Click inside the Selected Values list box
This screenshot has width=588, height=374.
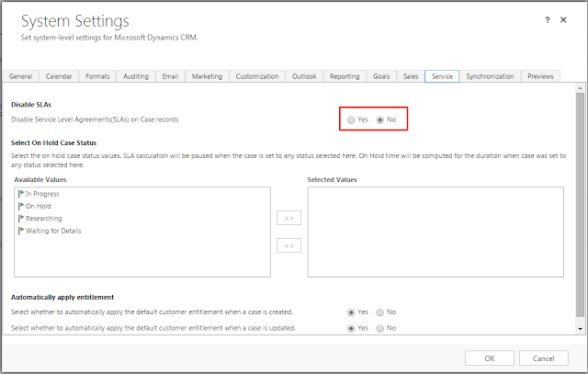point(435,232)
